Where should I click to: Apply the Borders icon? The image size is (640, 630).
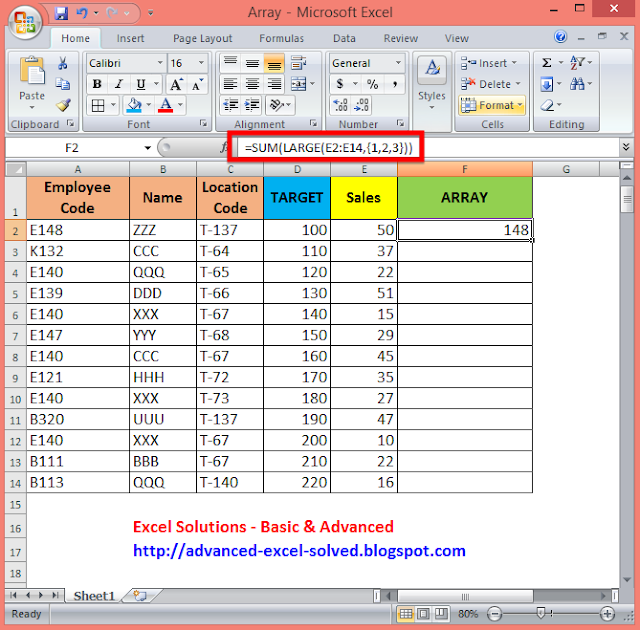pos(98,106)
